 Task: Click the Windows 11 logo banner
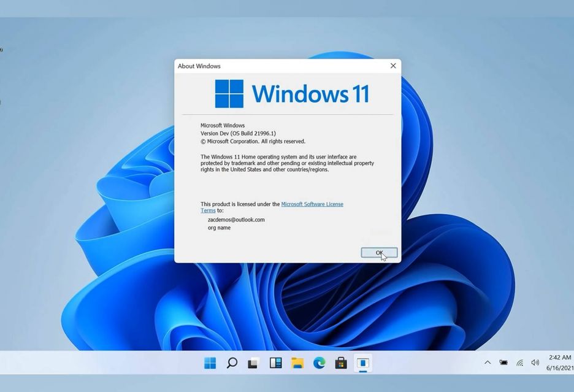(x=292, y=94)
